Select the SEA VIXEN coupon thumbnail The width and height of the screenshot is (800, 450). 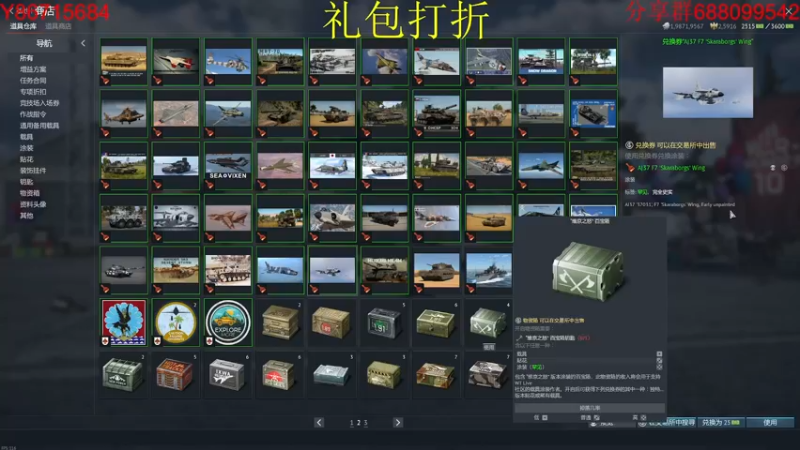[228, 166]
